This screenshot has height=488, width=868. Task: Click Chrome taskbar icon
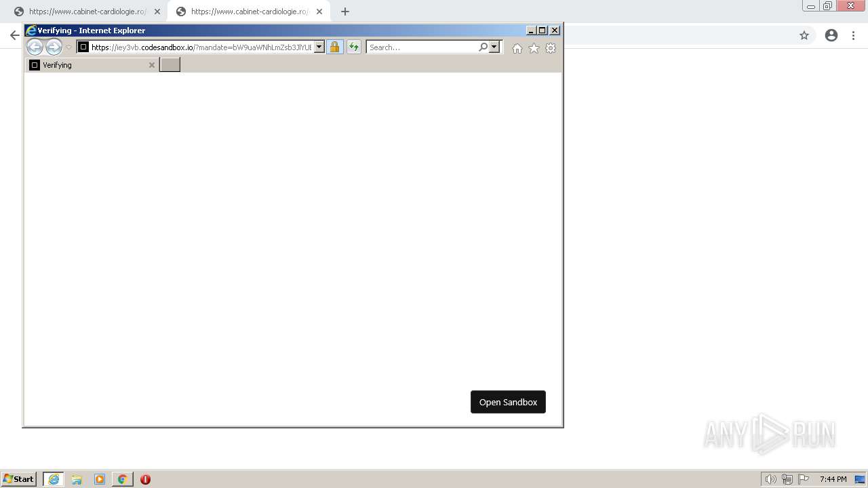123,479
